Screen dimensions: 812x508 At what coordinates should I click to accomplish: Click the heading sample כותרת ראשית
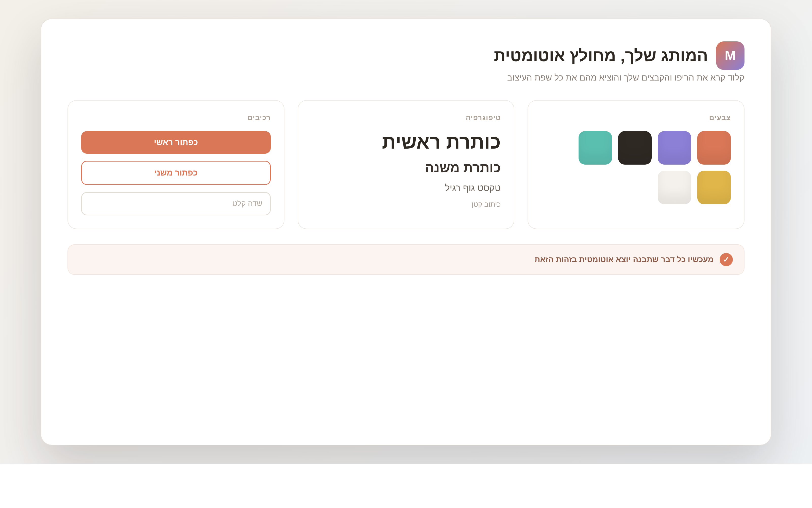(441, 142)
